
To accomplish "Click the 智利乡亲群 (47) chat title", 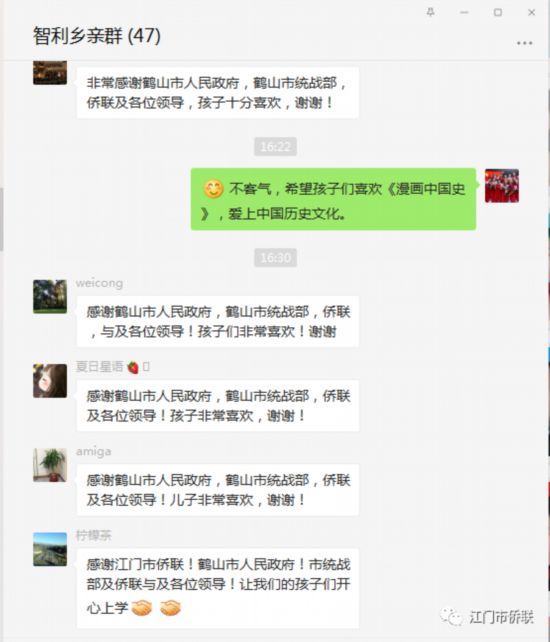I will (97, 36).
